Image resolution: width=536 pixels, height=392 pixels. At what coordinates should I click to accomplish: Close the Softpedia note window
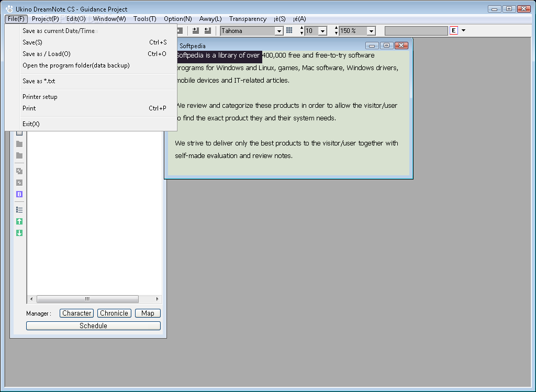click(401, 46)
